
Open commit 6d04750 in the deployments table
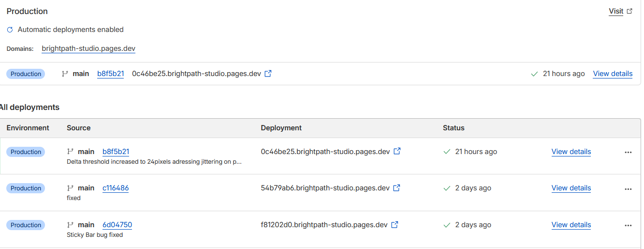(x=117, y=225)
